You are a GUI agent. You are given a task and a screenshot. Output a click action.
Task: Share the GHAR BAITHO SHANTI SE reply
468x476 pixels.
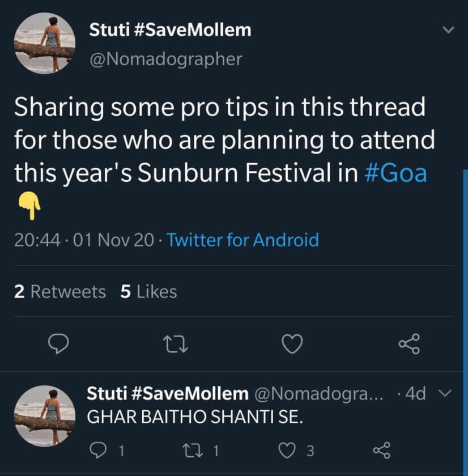click(381, 450)
